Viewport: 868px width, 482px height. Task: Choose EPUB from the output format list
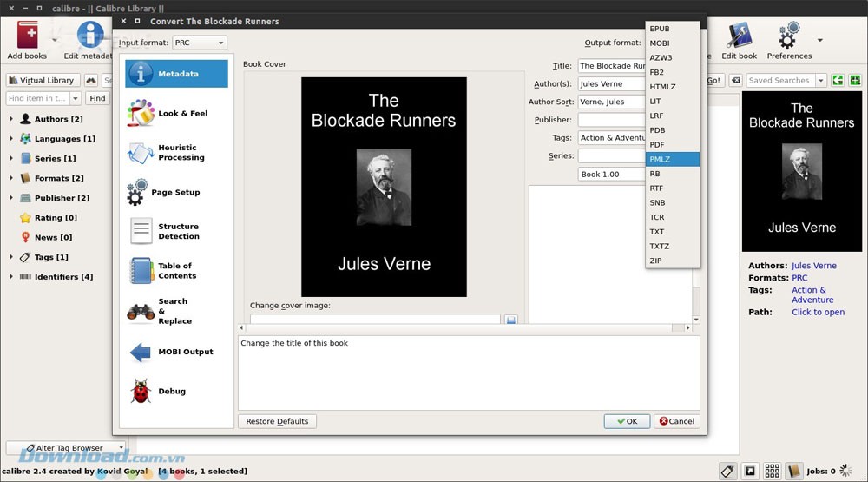click(x=660, y=29)
